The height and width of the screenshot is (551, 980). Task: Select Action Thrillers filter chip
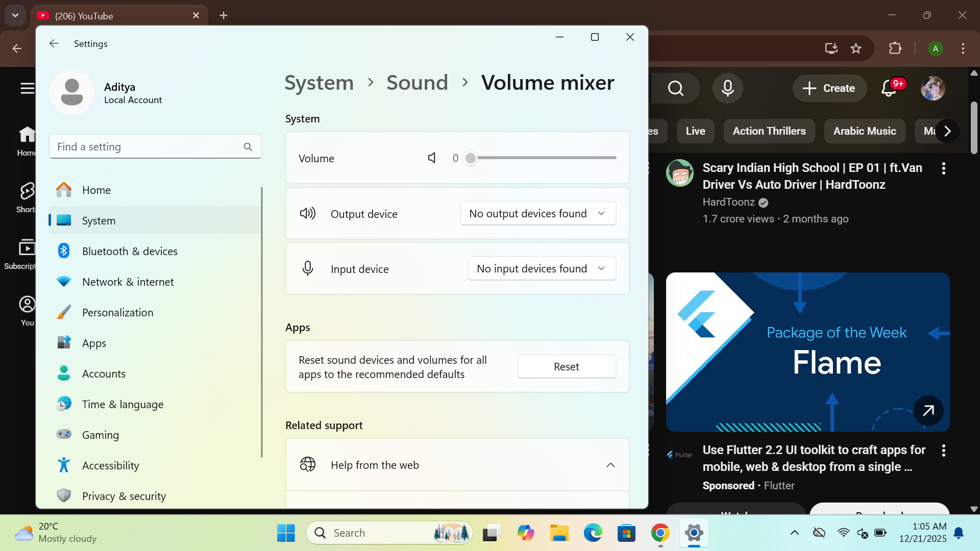(769, 131)
